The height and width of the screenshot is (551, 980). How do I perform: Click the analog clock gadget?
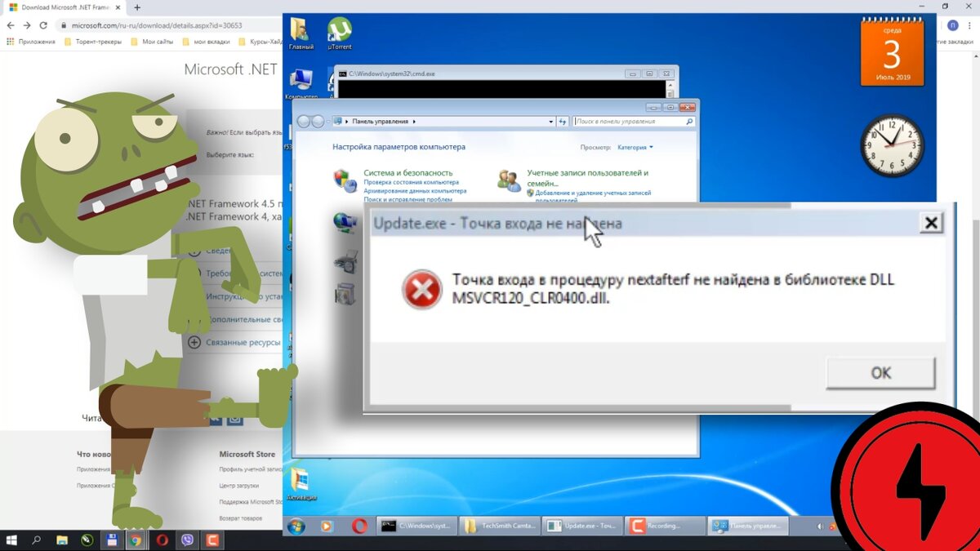pyautogui.click(x=892, y=145)
